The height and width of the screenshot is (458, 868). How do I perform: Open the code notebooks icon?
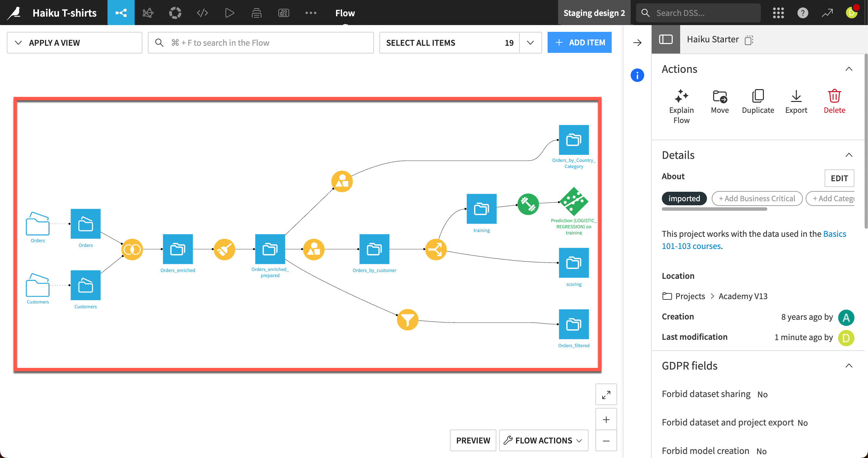click(202, 13)
